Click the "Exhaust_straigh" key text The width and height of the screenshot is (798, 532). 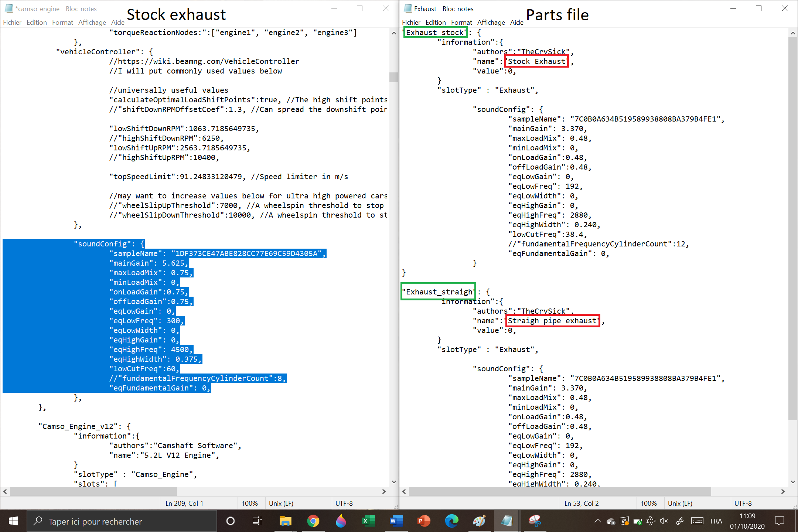[x=438, y=292]
